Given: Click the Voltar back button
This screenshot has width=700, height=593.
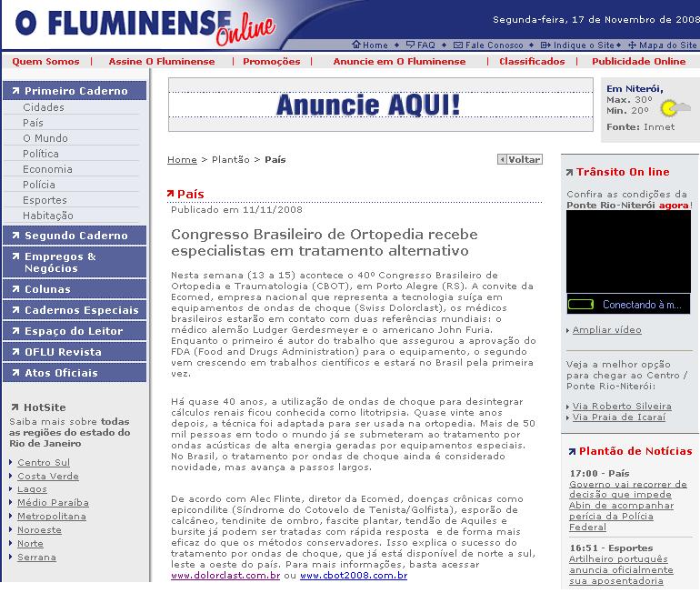Looking at the screenshot, I should coord(520,159).
